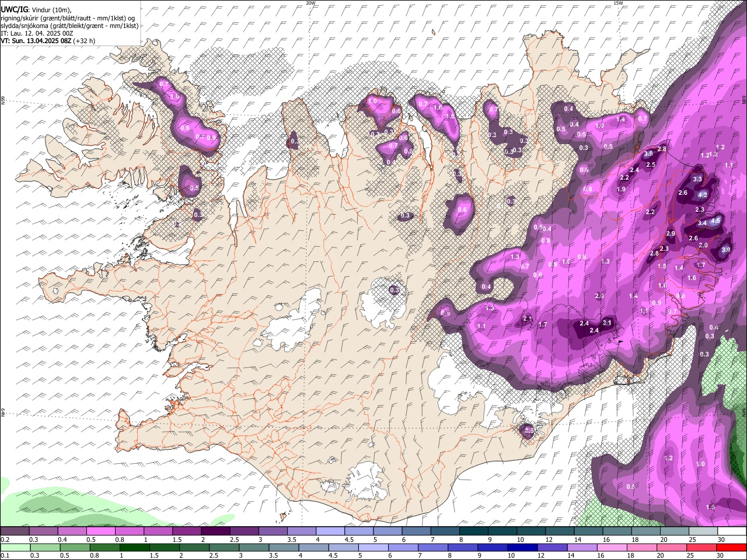The height and width of the screenshot is (560, 747).
Task: Click the 'VT: Sun. 13.04.2025 08Z (+32 h)' line
Action: click(48, 41)
